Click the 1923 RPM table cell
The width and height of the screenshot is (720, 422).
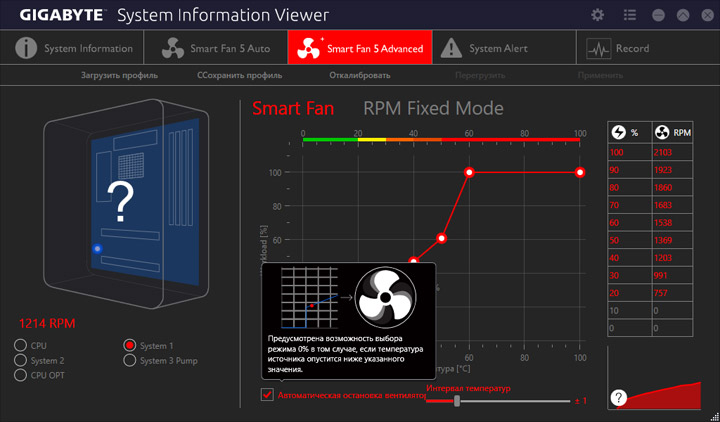pos(672,170)
